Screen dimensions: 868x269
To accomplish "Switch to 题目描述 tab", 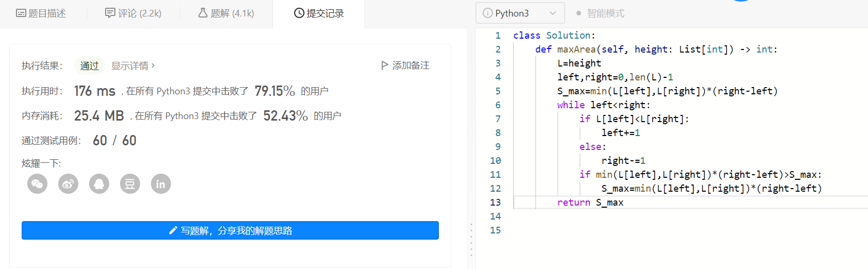I will pyautogui.click(x=41, y=13).
